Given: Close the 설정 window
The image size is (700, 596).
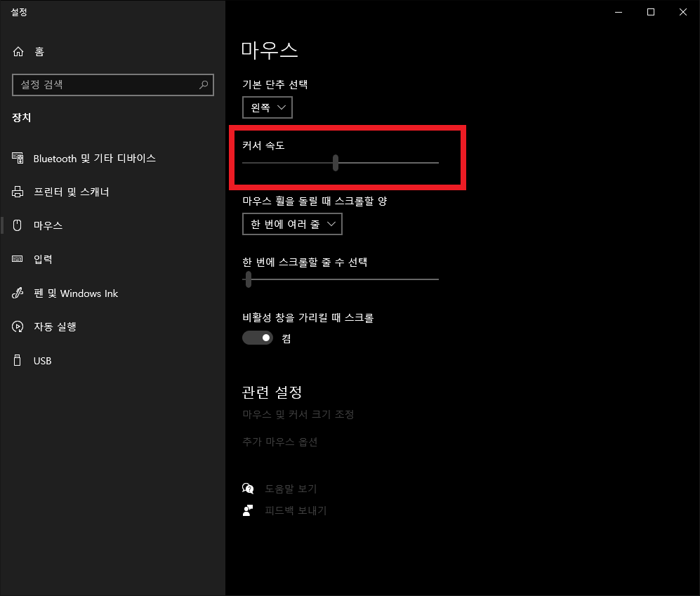Looking at the screenshot, I should [x=682, y=12].
